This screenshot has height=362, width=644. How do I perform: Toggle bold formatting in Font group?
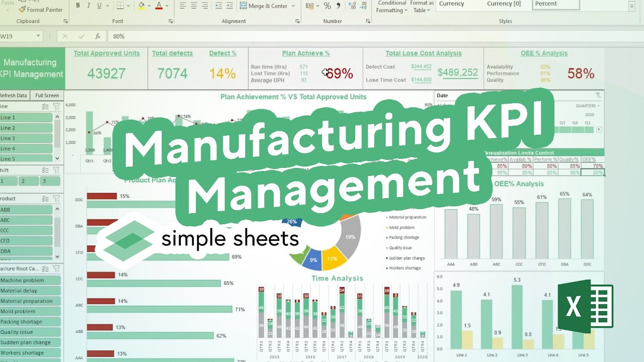(x=78, y=6)
